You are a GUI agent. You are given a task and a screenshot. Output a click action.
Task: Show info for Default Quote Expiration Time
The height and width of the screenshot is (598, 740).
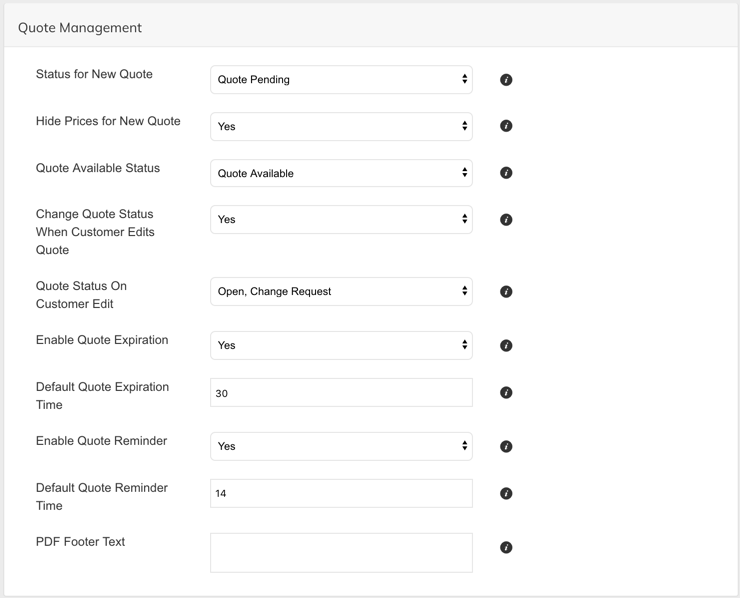[506, 393]
